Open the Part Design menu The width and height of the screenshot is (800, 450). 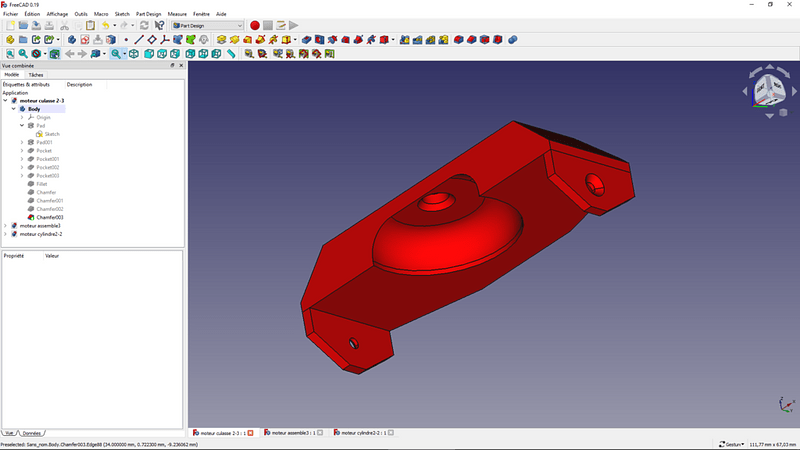coord(148,14)
